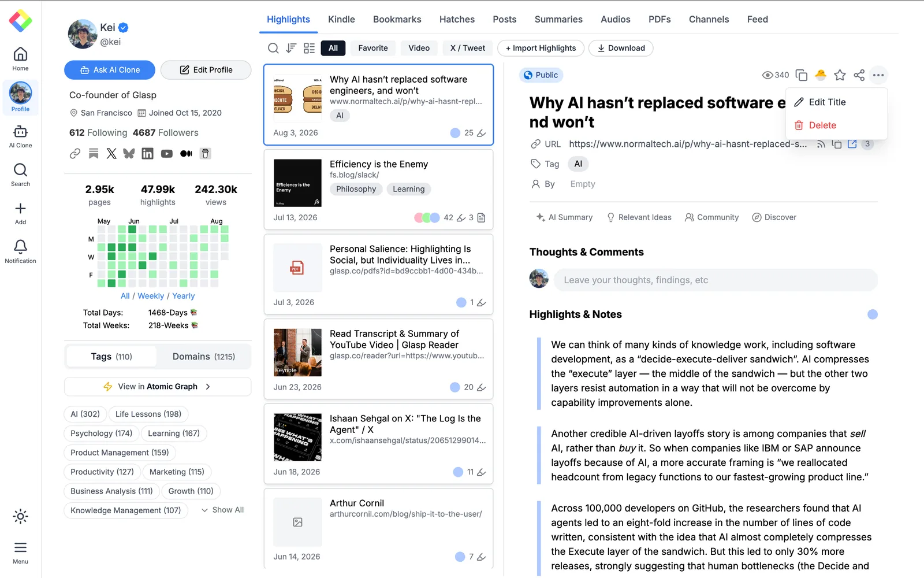Open Search in the left sidebar

tap(20, 175)
